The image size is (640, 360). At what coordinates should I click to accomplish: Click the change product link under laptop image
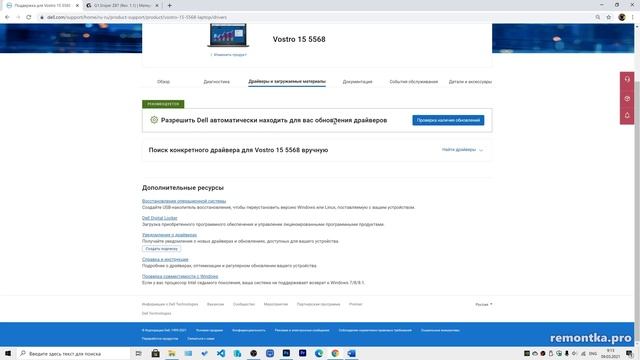[229, 55]
